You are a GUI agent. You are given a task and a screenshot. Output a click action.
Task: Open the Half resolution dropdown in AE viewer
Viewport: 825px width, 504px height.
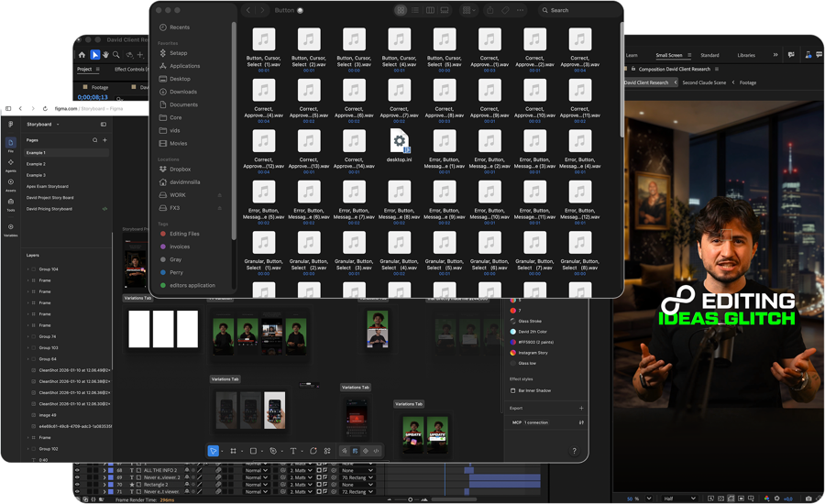coord(679,499)
